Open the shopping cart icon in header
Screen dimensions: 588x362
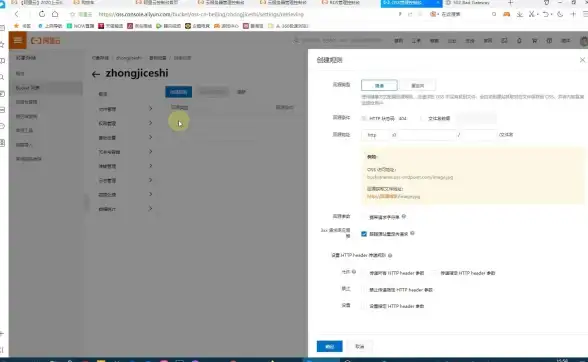(534, 41)
